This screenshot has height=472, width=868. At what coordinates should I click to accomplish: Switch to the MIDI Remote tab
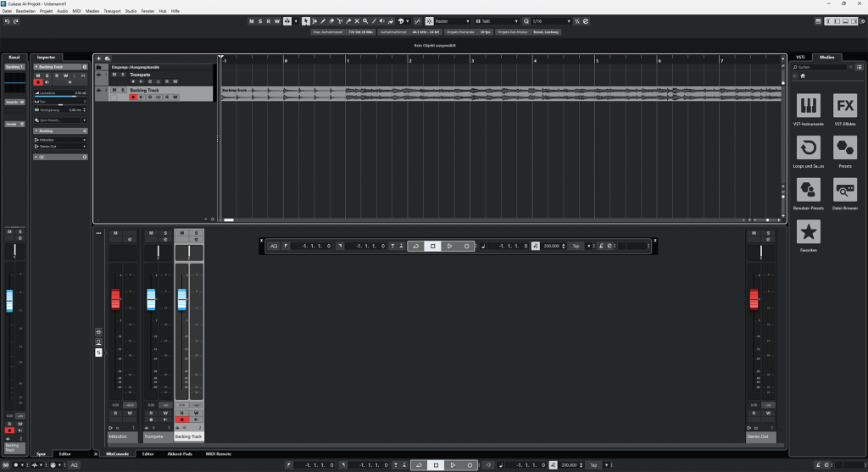(x=219, y=453)
